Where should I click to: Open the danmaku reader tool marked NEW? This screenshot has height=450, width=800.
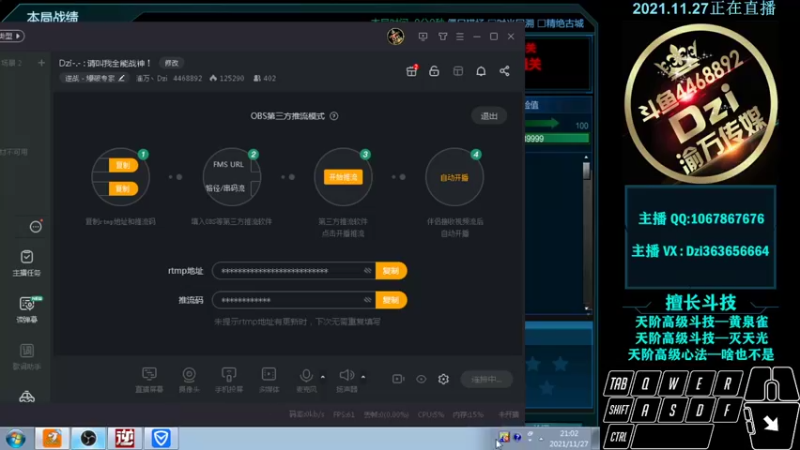tap(27, 310)
